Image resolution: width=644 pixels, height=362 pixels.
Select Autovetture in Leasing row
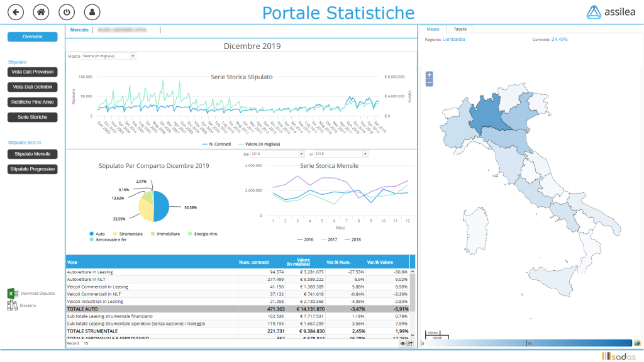click(x=238, y=272)
